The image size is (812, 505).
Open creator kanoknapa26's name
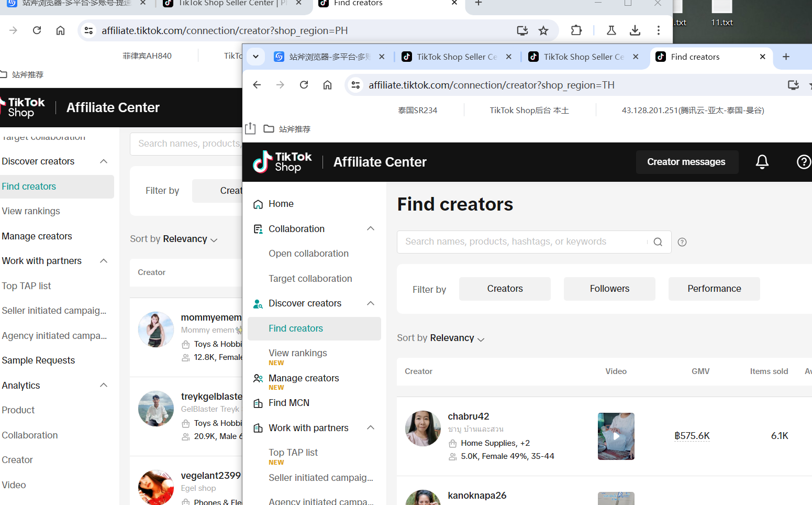pyautogui.click(x=477, y=496)
